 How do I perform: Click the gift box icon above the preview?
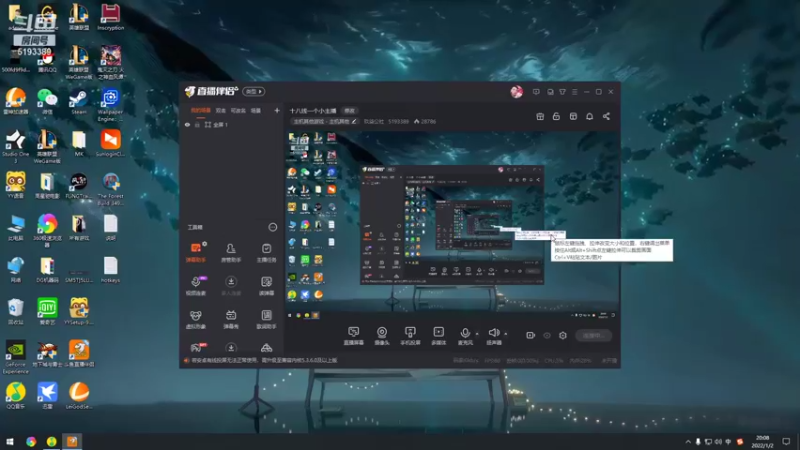pyautogui.click(x=540, y=116)
